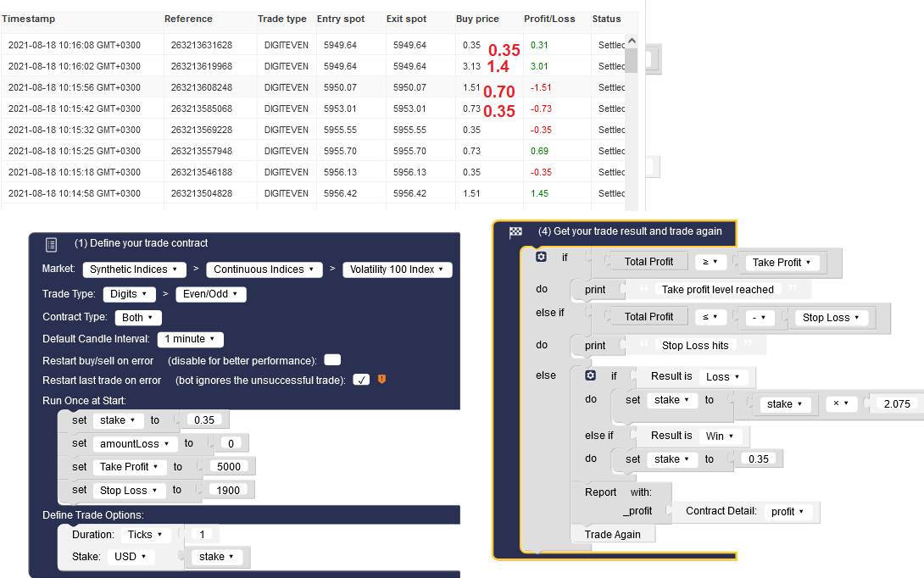
Task: Click the orange warning icon beside restart checkbox
Action: coord(381,380)
